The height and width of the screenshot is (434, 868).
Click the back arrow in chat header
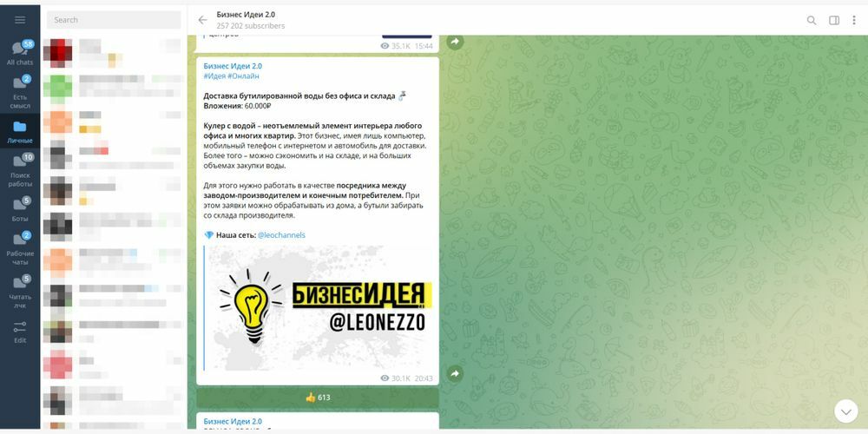click(202, 20)
